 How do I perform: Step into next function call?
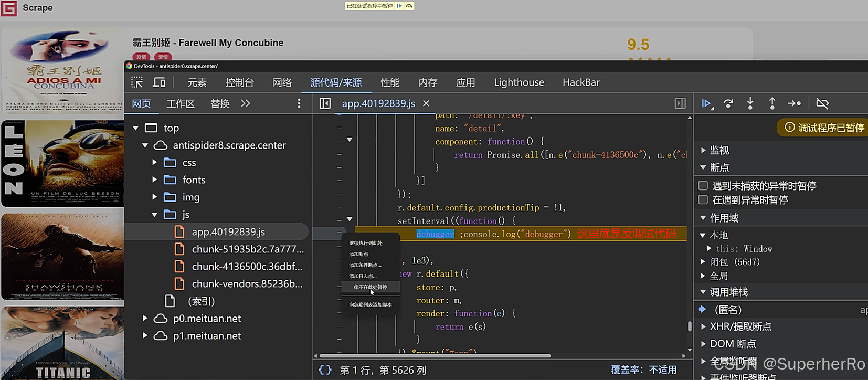coord(750,103)
